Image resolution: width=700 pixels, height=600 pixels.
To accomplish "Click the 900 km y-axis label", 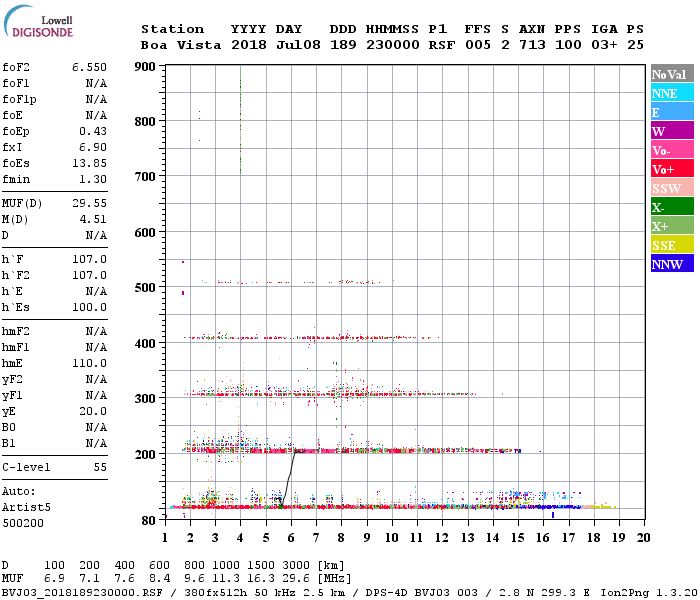I will pos(145,67).
